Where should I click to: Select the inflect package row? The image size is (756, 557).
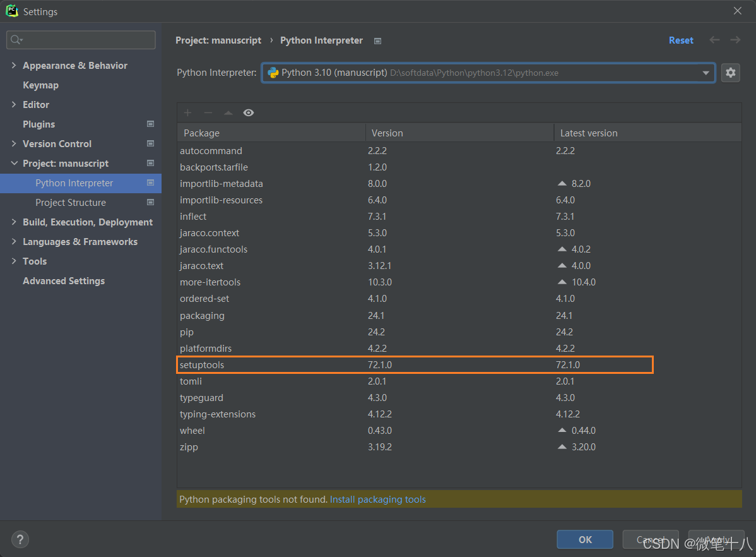pos(459,216)
